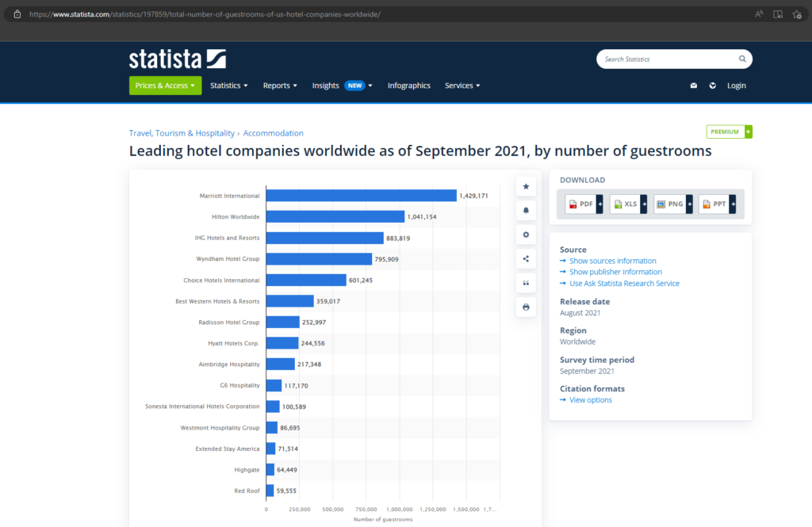Click the Aimbridge Hospitality label
This screenshot has height=527, width=812.
[x=229, y=365]
